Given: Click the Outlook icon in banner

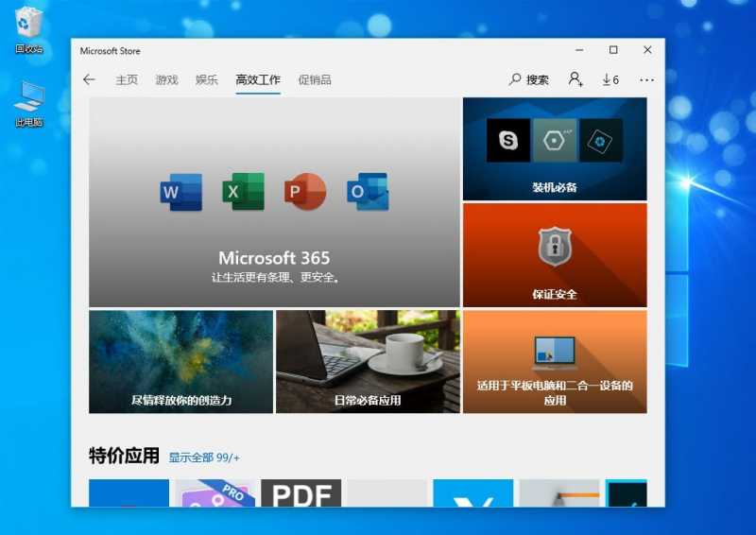Looking at the screenshot, I should (368, 192).
